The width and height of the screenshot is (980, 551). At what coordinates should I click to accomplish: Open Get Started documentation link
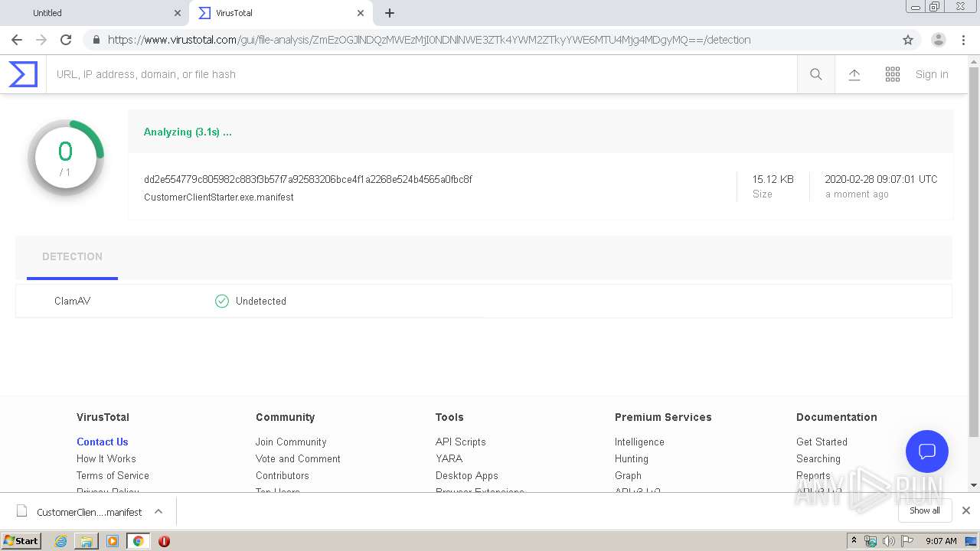pos(822,442)
